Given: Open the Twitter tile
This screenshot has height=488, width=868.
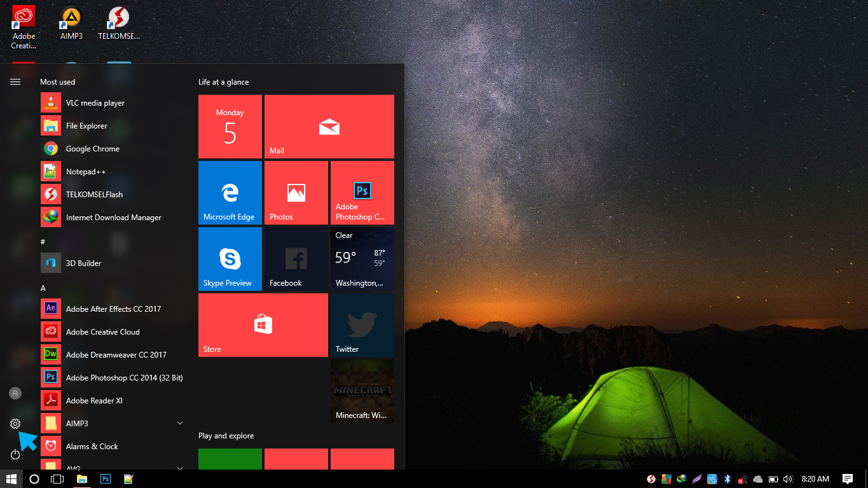Looking at the screenshot, I should (362, 325).
